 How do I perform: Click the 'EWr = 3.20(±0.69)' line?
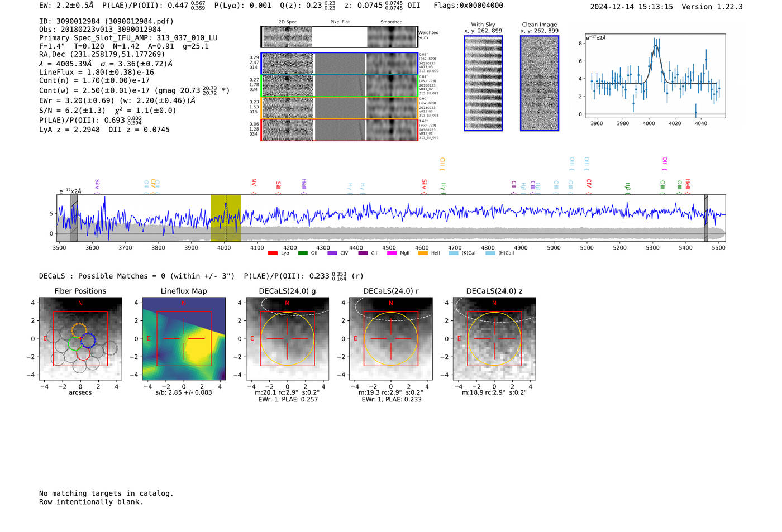tap(117, 100)
